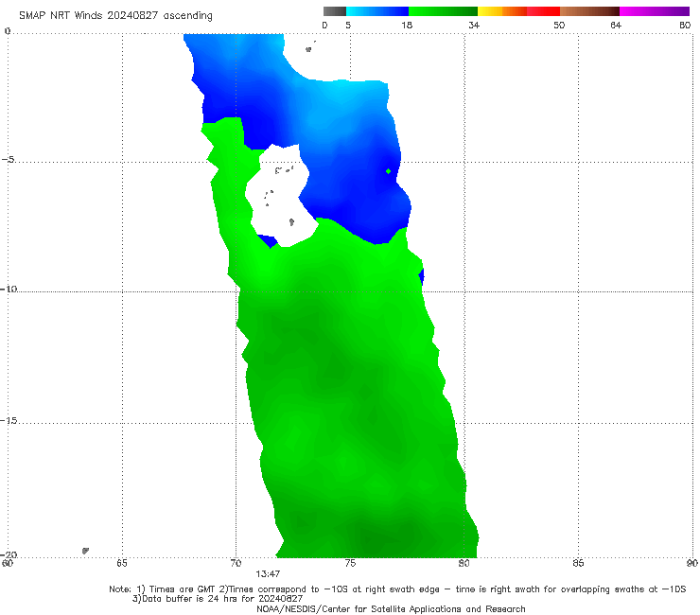Pick the magenta-purple segment of the color bar
Viewport: 700px width, 615px height.
655,11
